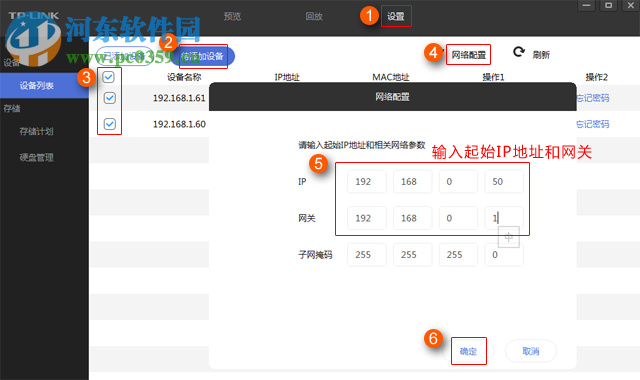Click the 操作1 column header
Screen dimensions: 640x380
coord(493,77)
